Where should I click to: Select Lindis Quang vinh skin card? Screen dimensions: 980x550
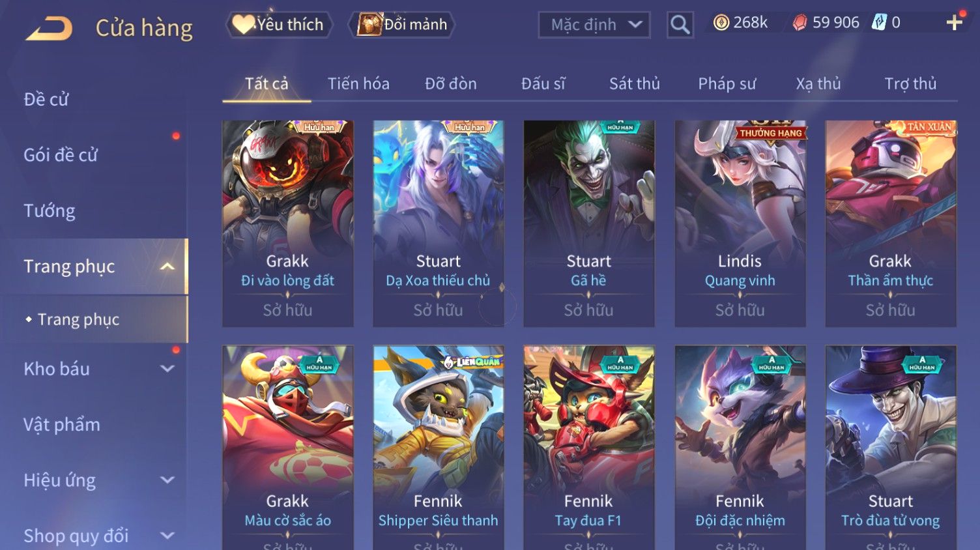pos(740,224)
